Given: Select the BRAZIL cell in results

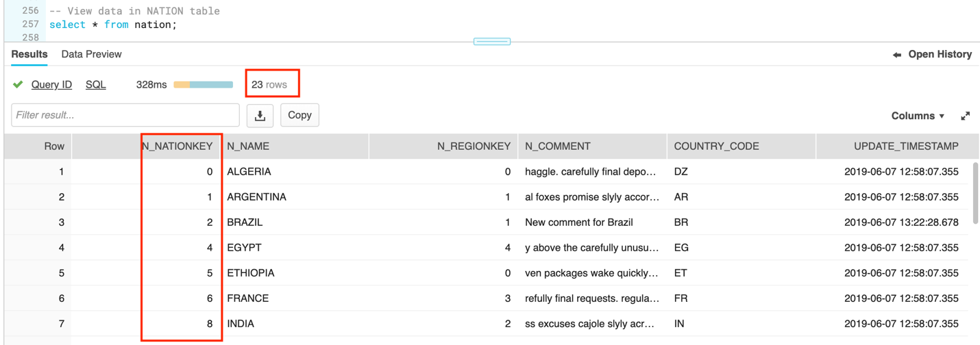Looking at the screenshot, I should pyautogui.click(x=245, y=222).
